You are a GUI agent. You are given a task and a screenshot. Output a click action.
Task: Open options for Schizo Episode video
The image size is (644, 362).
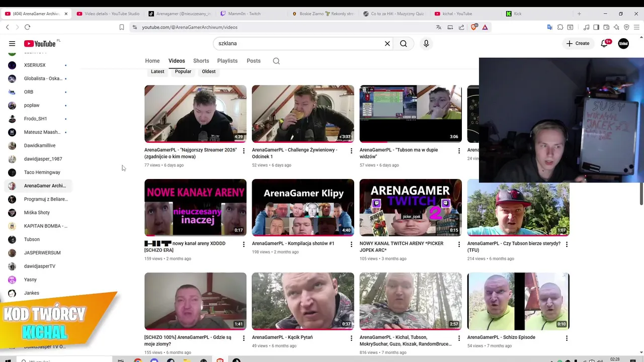point(567,338)
